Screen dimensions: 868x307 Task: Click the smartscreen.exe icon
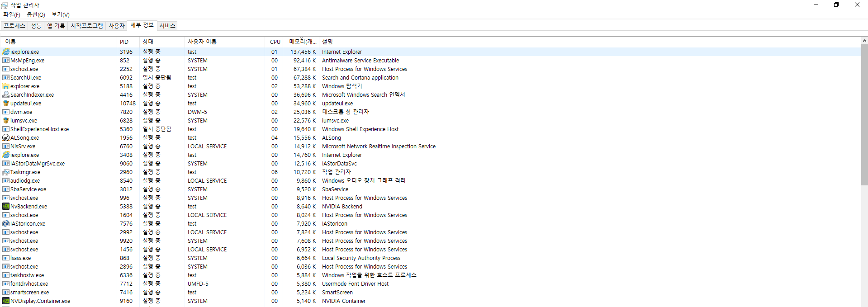pos(6,293)
